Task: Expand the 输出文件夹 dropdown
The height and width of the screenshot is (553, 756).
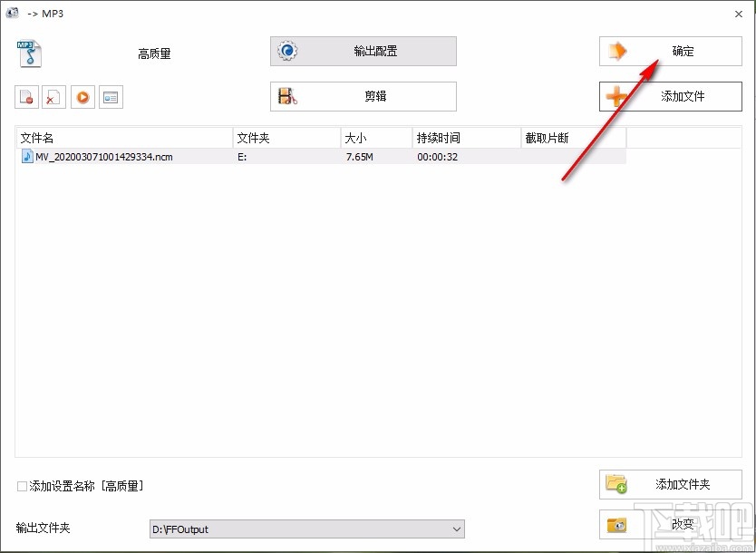Action: click(457, 529)
